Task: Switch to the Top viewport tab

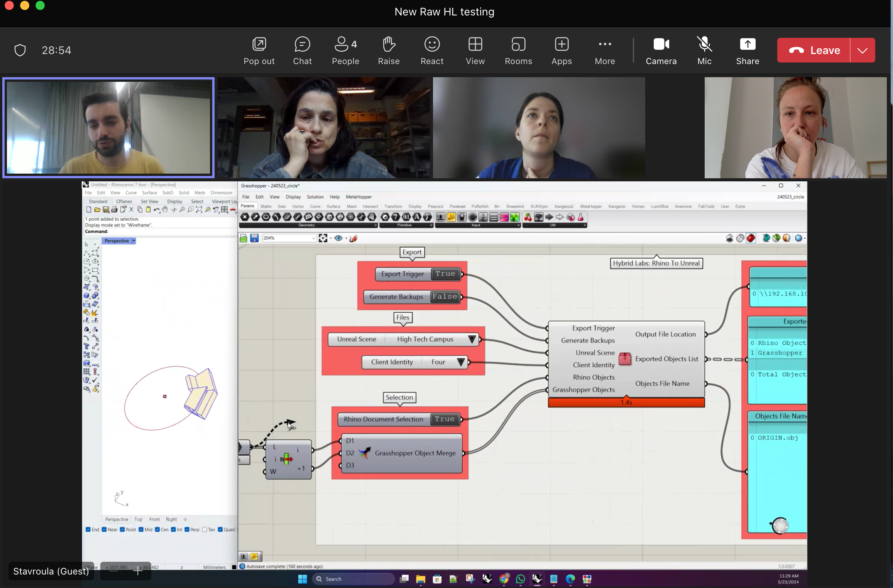Action: (x=138, y=519)
